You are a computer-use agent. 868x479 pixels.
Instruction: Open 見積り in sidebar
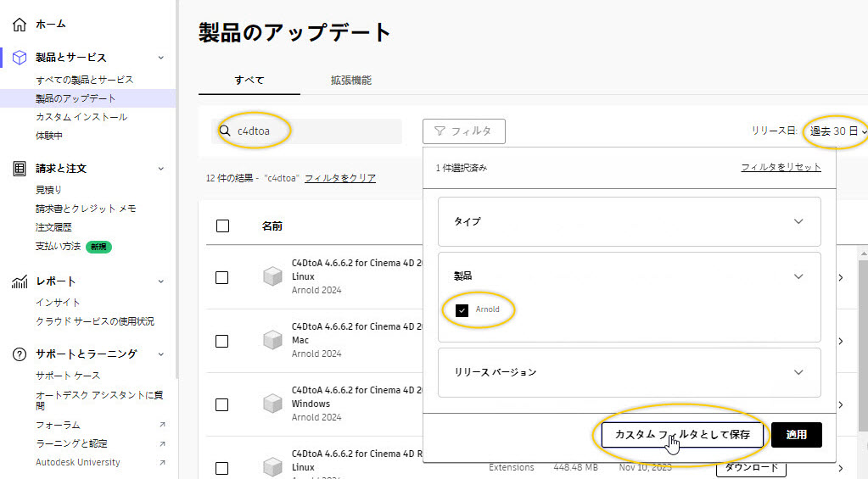coord(48,190)
